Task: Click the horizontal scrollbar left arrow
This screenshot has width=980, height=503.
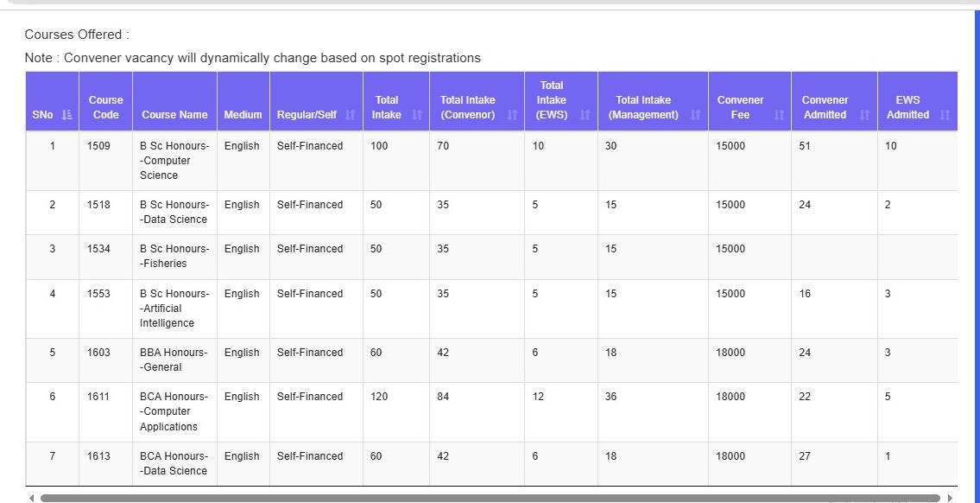Action: (x=32, y=498)
